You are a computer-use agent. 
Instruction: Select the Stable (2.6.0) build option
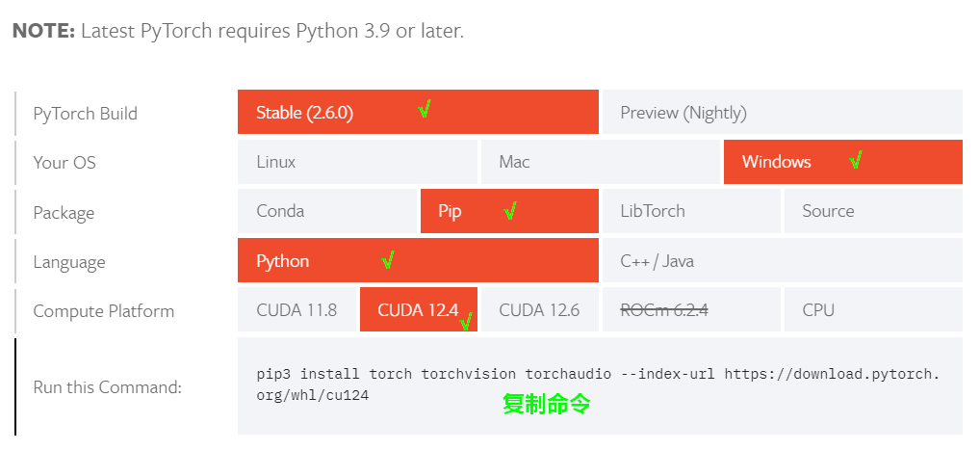[418, 112]
